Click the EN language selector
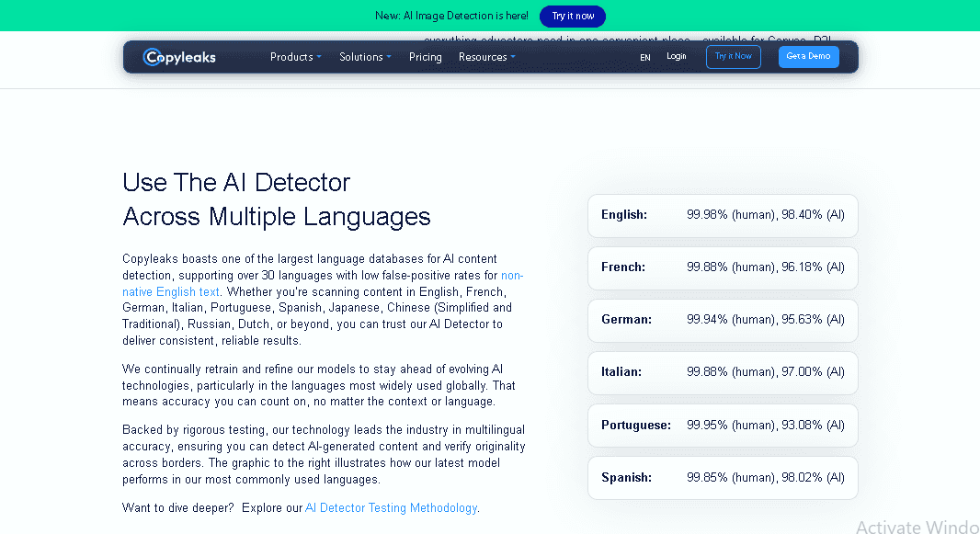 [x=645, y=57]
